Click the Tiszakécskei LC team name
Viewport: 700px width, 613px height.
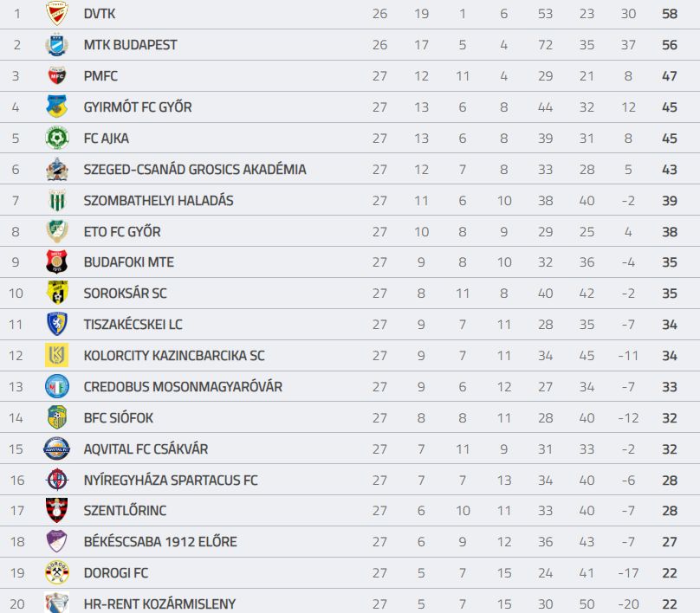point(133,325)
